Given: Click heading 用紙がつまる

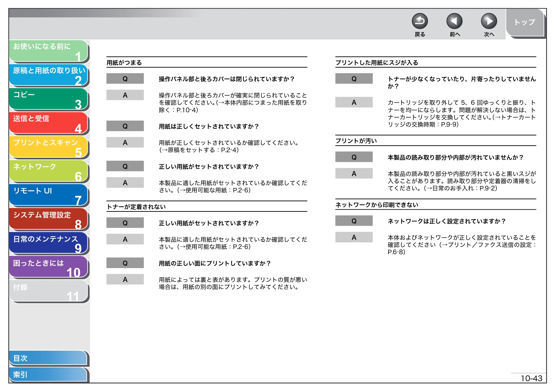Looking at the screenshot, I should [x=124, y=63].
